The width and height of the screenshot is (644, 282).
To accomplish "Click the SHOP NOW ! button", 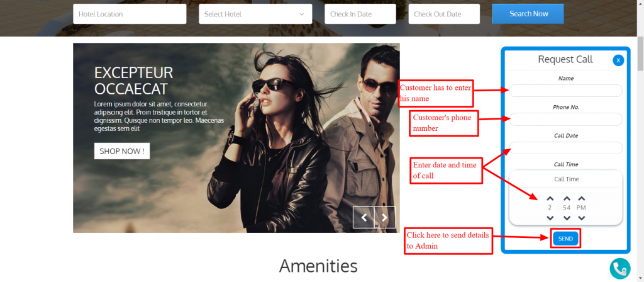I will pos(122,151).
